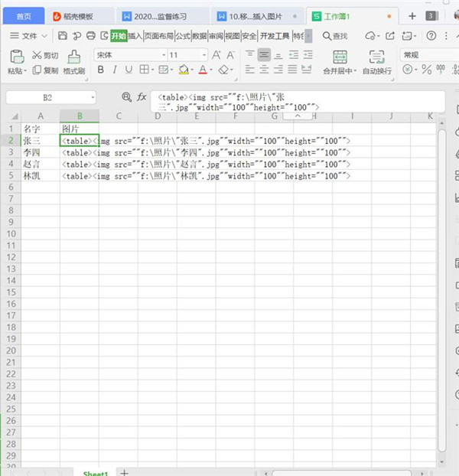Click the top vertical align icon
The image size is (459, 476).
249,54
